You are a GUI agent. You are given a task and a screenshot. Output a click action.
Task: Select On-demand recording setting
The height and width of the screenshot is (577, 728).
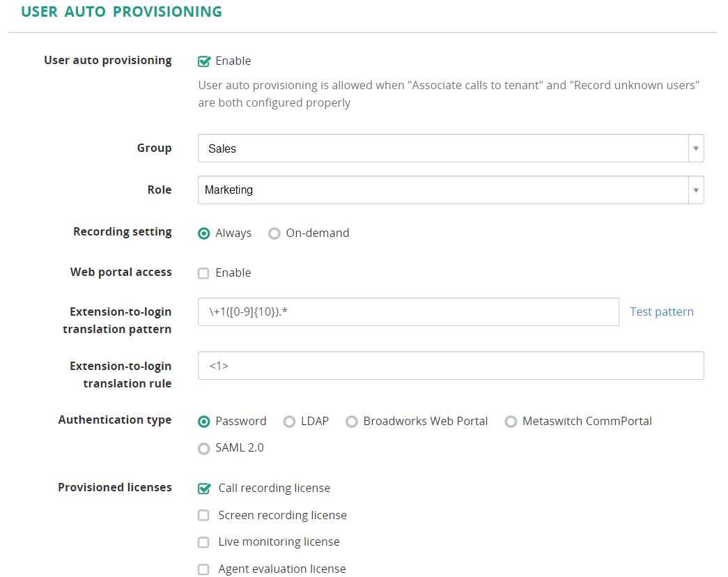(274, 233)
